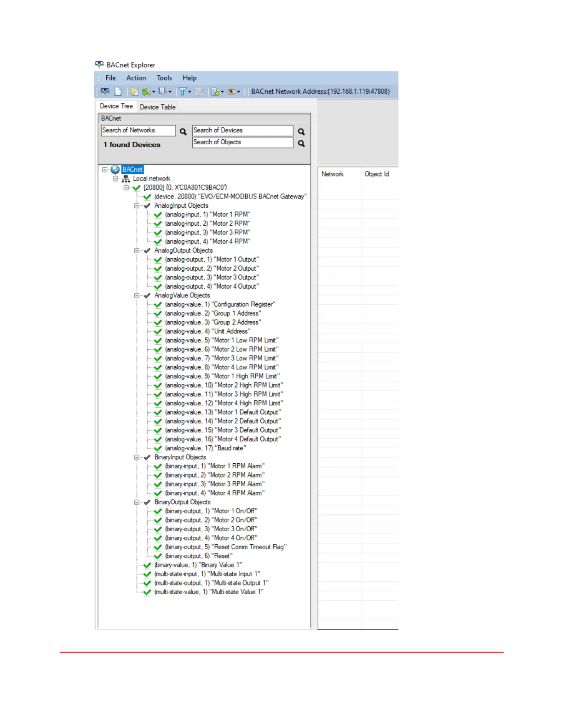Click magnifier beside Search of Devices
Viewport: 563px width, 728px height.
coord(301,131)
